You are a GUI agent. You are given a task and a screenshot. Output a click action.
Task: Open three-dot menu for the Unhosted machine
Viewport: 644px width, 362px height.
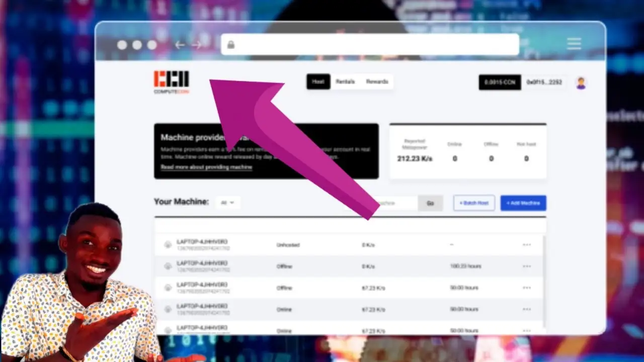[x=526, y=245]
